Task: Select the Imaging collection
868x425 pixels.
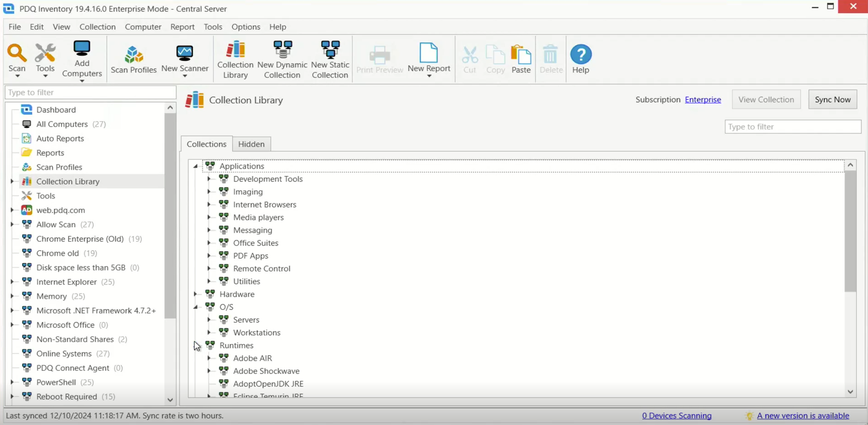Action: 248,192
